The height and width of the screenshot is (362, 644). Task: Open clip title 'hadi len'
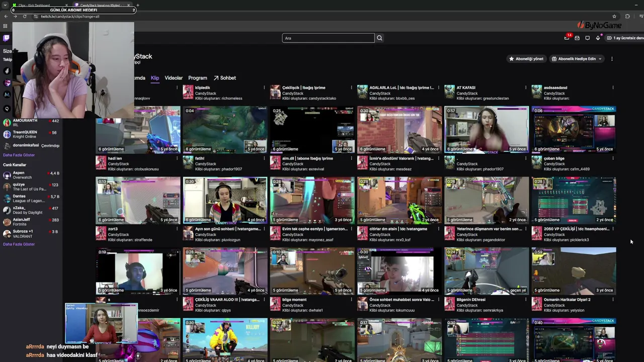click(115, 158)
